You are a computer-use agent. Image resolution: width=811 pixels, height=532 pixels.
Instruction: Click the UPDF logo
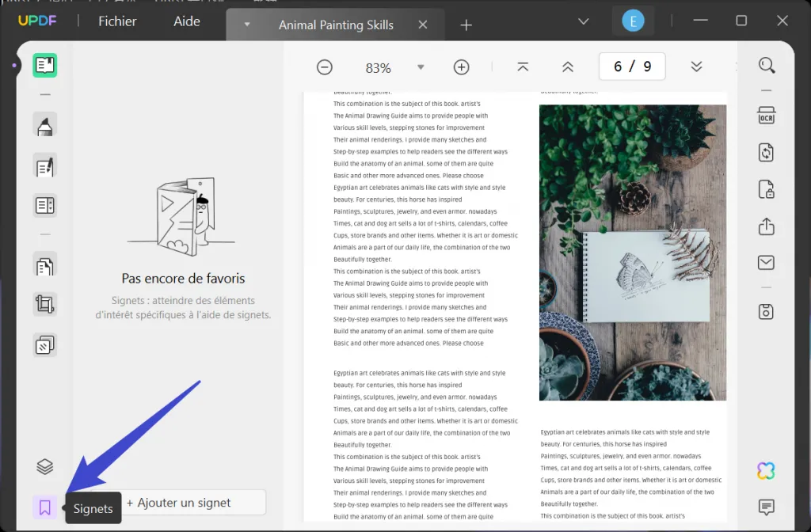click(x=37, y=21)
